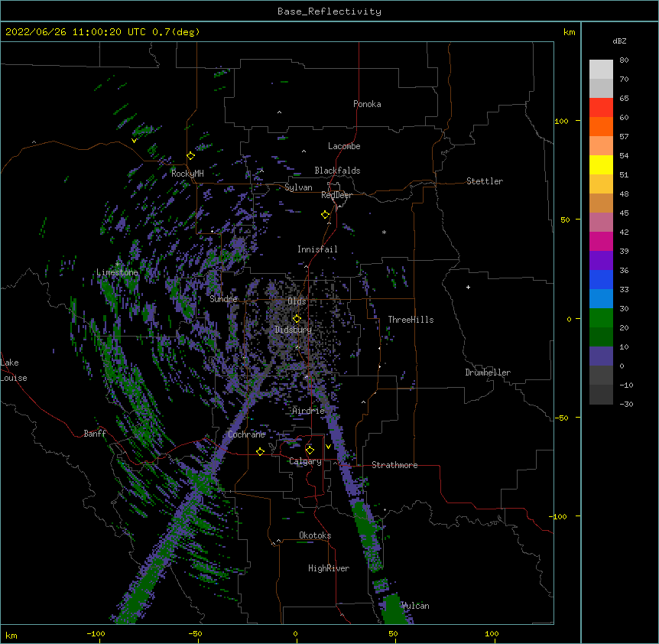Click the 80 value in dBZ legend
Viewport: 659px width, 644px height.
624,60
